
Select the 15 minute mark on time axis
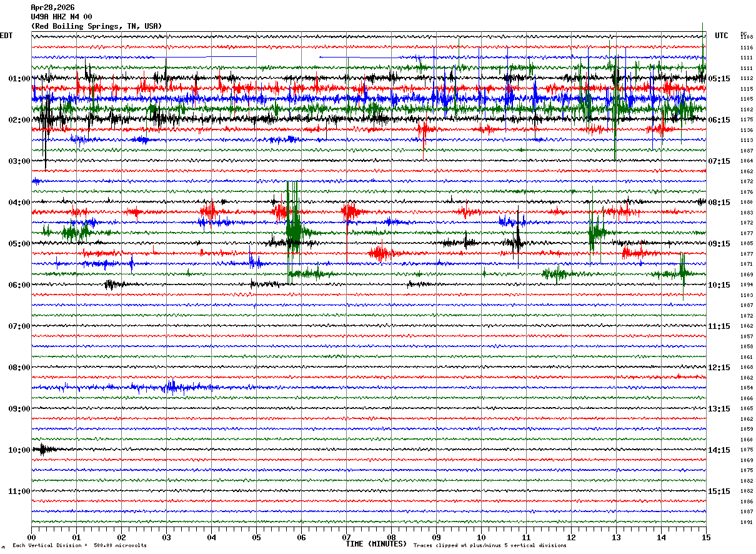705,537
